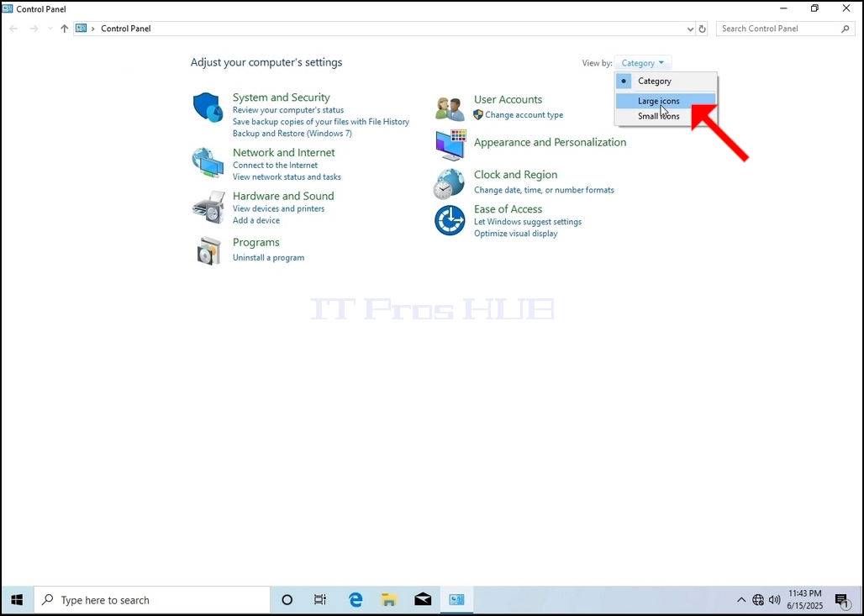Image resolution: width=864 pixels, height=616 pixels.
Task: Click the search magnifier icon in Control Panel
Action: point(846,29)
